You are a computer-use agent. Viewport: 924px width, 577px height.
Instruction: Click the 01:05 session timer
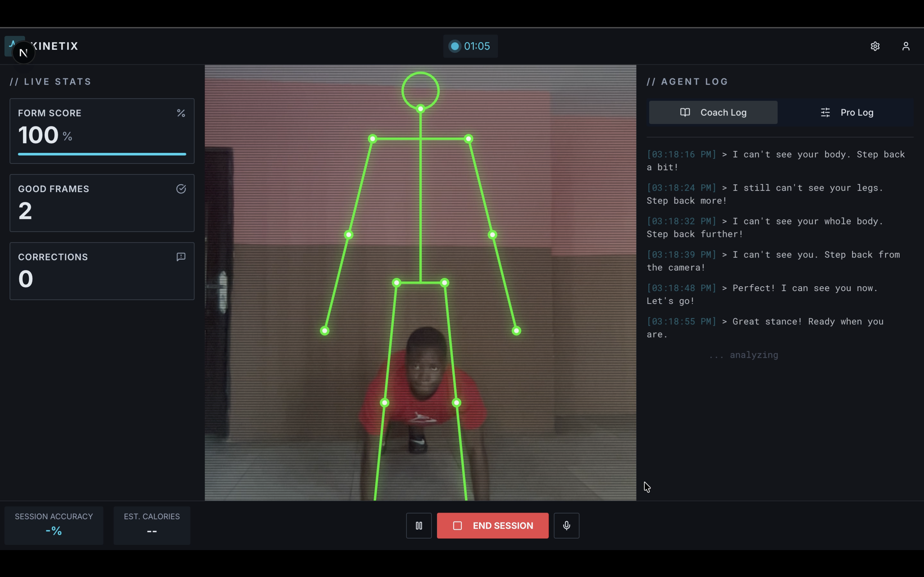[477, 46]
